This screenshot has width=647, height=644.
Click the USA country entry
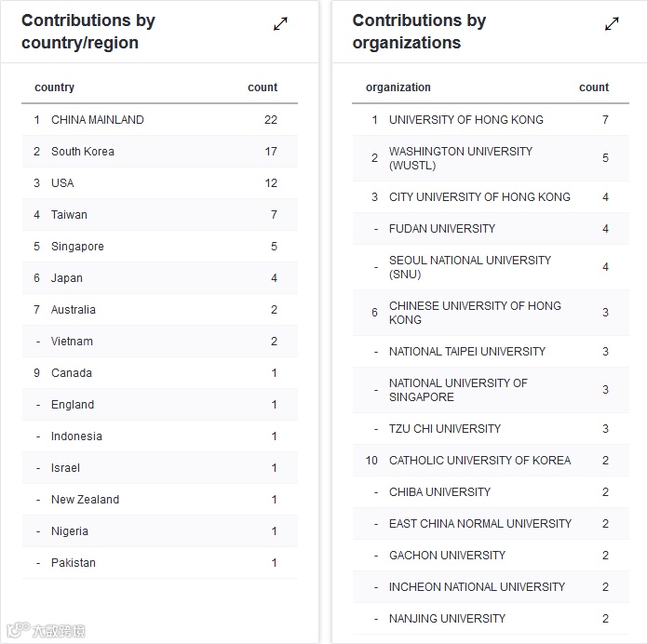click(x=62, y=183)
